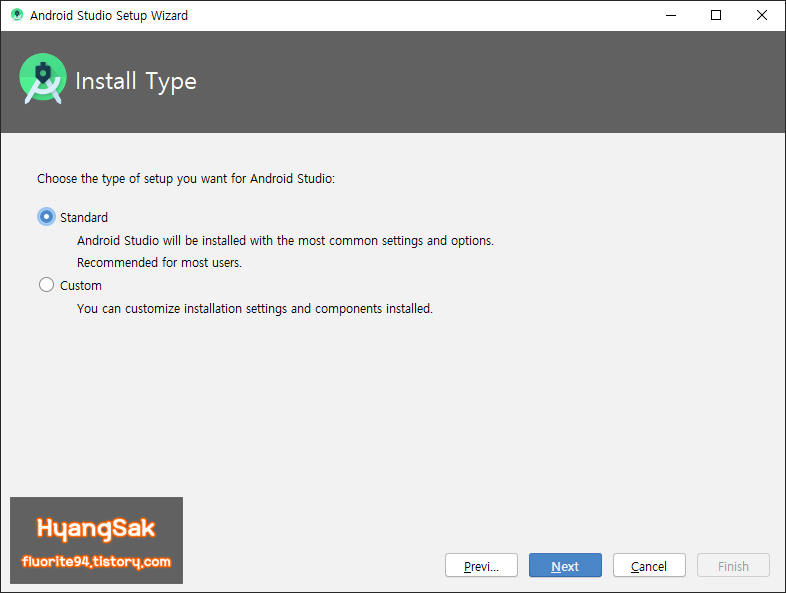Minimize the Setup Wizard window

pos(671,16)
